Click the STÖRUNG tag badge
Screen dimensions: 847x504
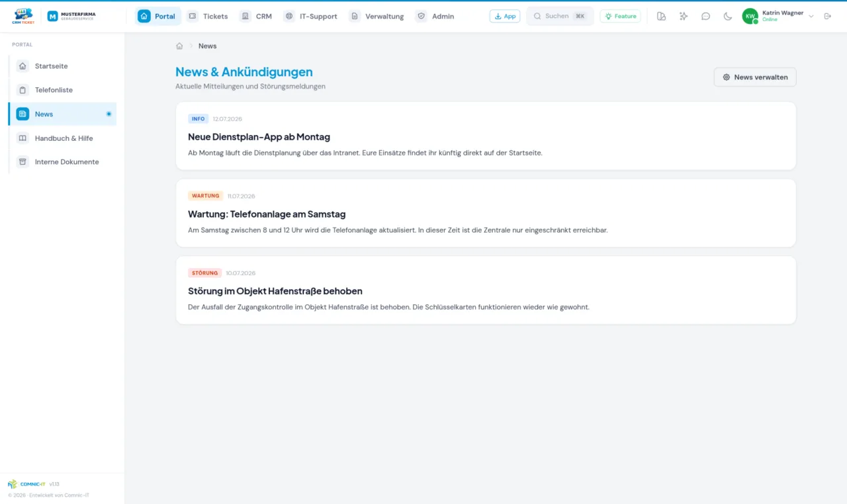pos(205,273)
